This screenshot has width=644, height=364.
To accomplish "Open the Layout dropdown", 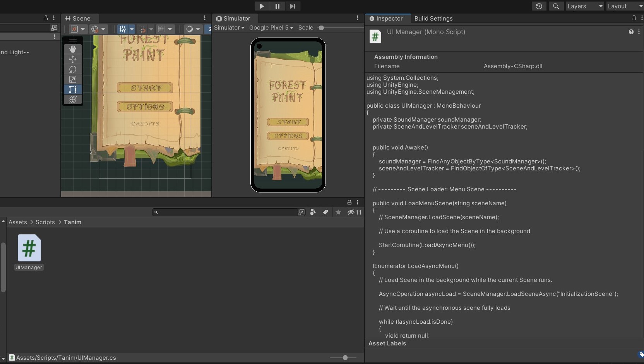I will point(625,6).
